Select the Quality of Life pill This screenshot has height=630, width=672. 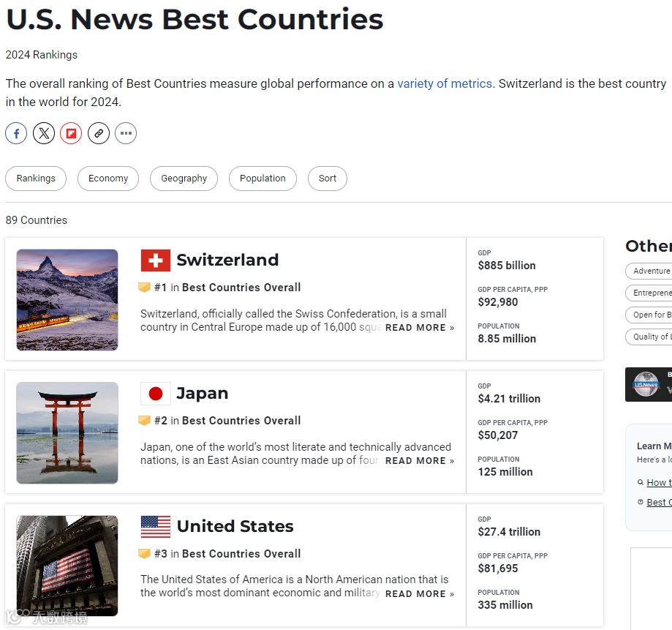649,337
